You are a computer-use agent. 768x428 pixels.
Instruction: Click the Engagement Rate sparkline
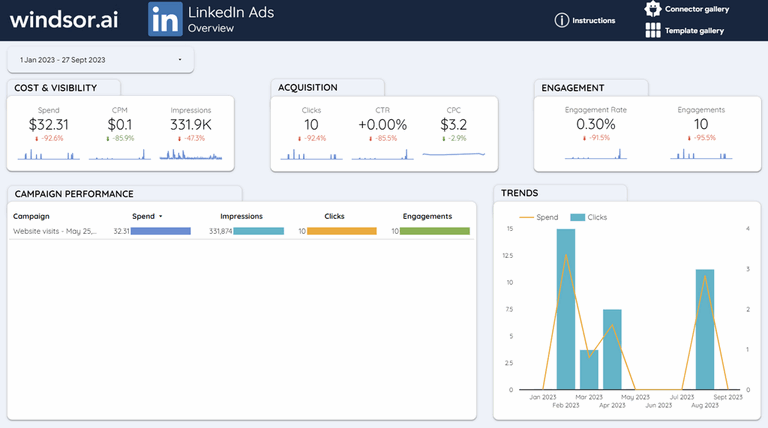(596, 154)
